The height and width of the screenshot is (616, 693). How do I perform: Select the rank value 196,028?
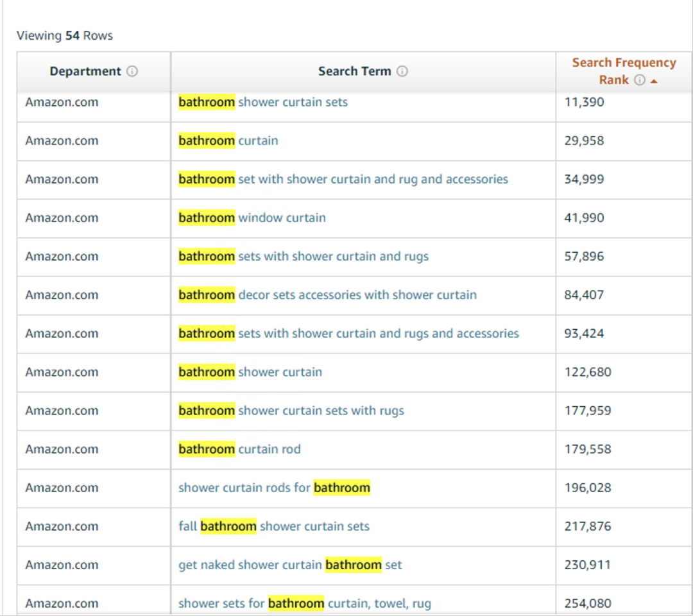click(x=588, y=488)
